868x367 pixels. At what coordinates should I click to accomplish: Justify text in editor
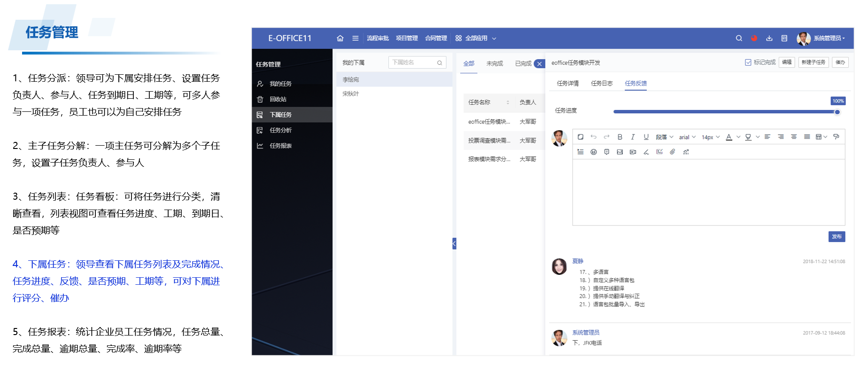pos(807,137)
